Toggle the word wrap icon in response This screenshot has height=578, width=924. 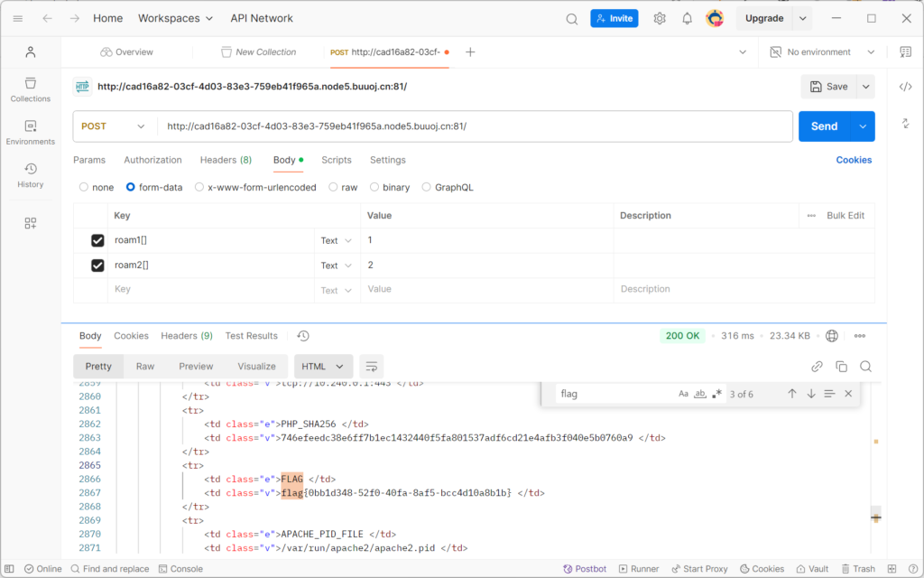click(371, 366)
